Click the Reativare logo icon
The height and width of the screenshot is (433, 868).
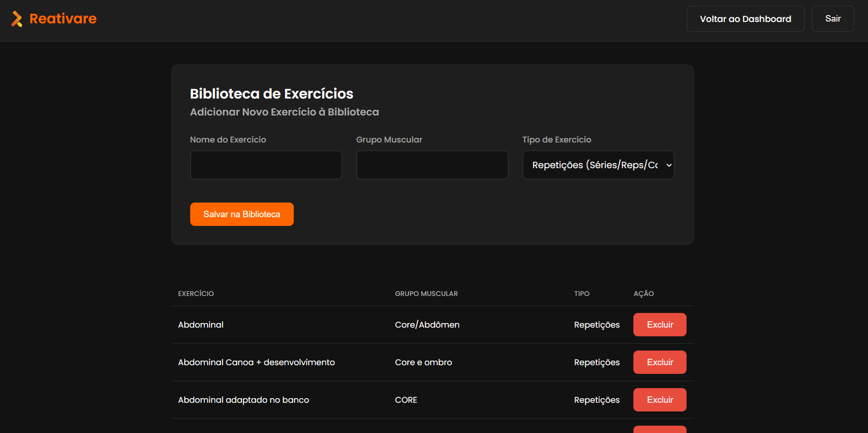pyautogui.click(x=16, y=19)
